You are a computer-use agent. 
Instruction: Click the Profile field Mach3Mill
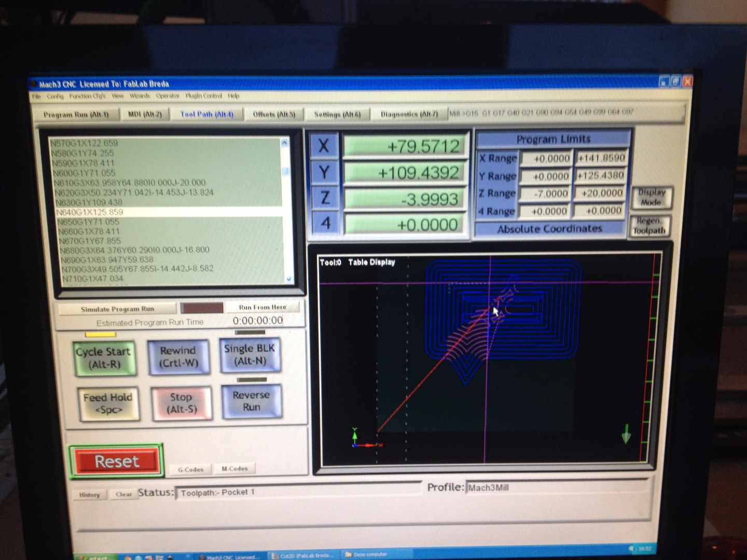[557, 487]
